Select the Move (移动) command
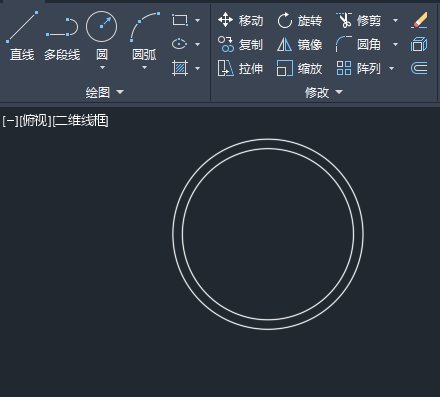This screenshot has height=397, width=440. [241, 20]
